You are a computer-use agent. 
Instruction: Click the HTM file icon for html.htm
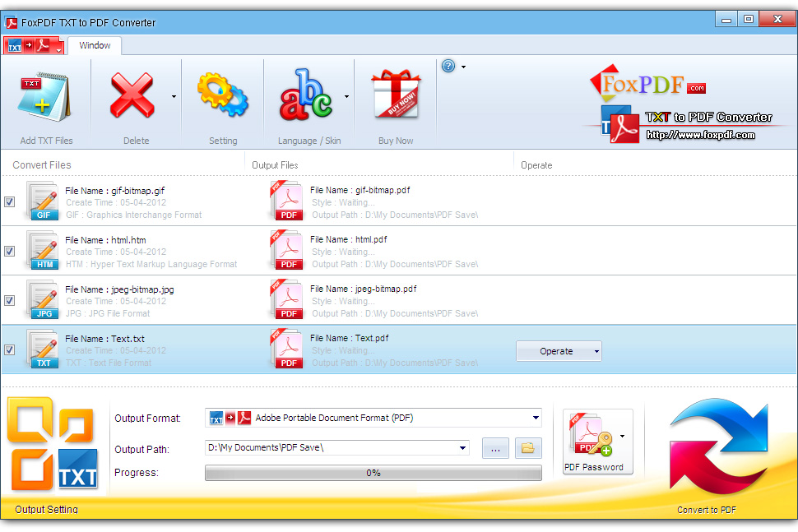(43, 251)
